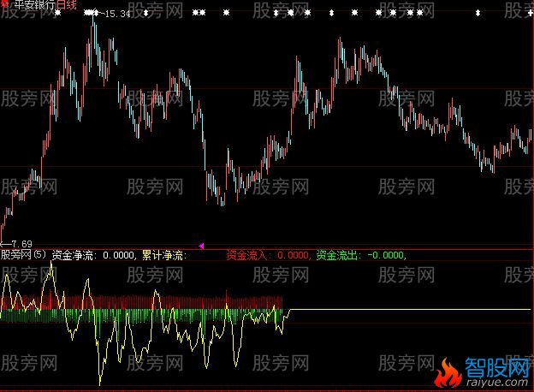Click the red icon before 平安银行
The width and height of the screenshot is (534, 392).
tap(5, 3)
